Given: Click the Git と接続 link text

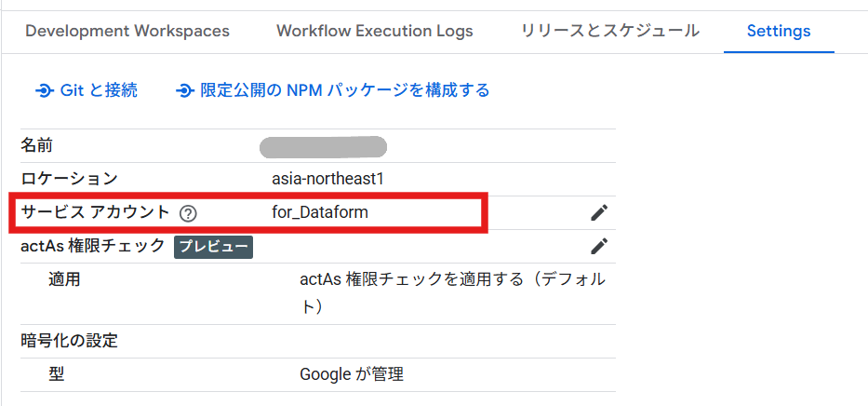Looking at the screenshot, I should tap(99, 90).
